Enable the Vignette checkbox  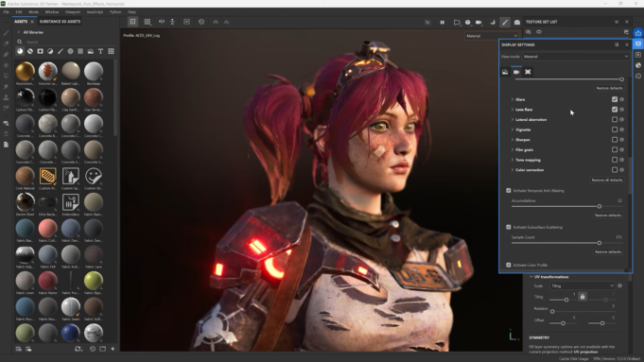click(615, 129)
